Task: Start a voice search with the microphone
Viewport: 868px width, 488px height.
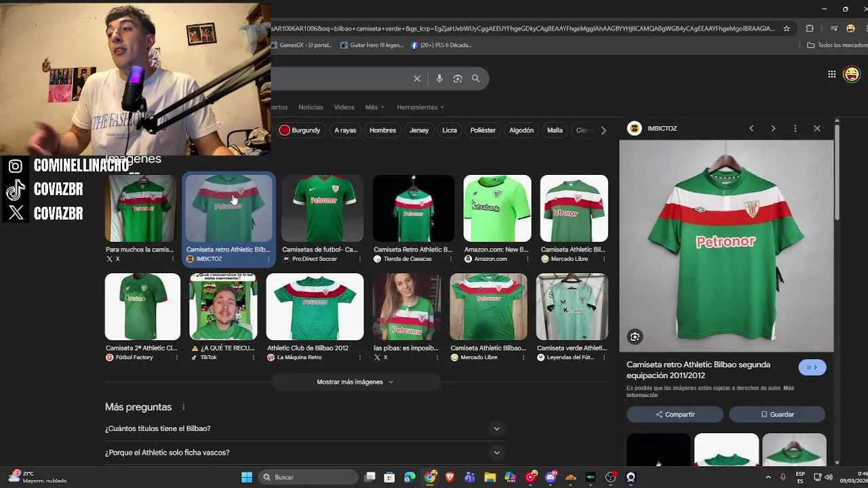Action: (439, 79)
